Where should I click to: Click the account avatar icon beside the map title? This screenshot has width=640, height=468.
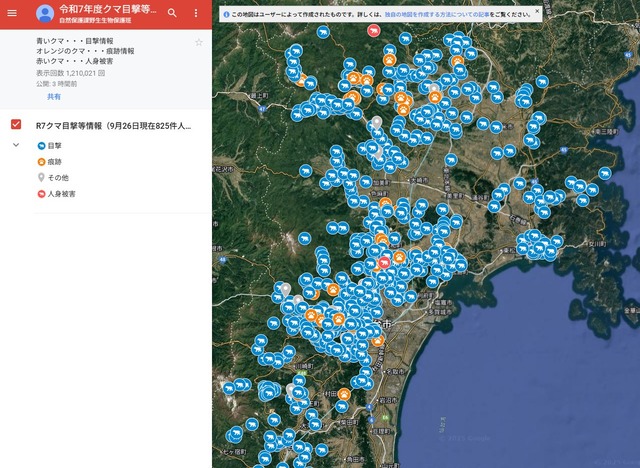pos(45,13)
